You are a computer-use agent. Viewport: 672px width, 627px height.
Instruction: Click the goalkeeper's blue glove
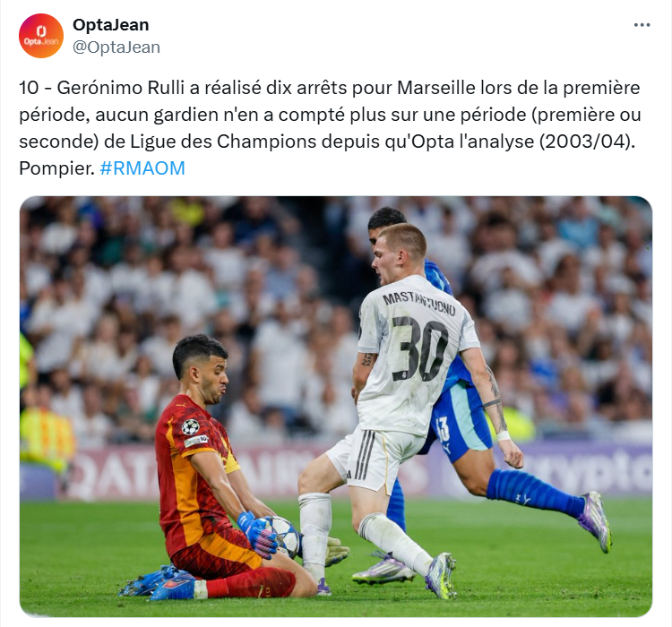click(258, 535)
